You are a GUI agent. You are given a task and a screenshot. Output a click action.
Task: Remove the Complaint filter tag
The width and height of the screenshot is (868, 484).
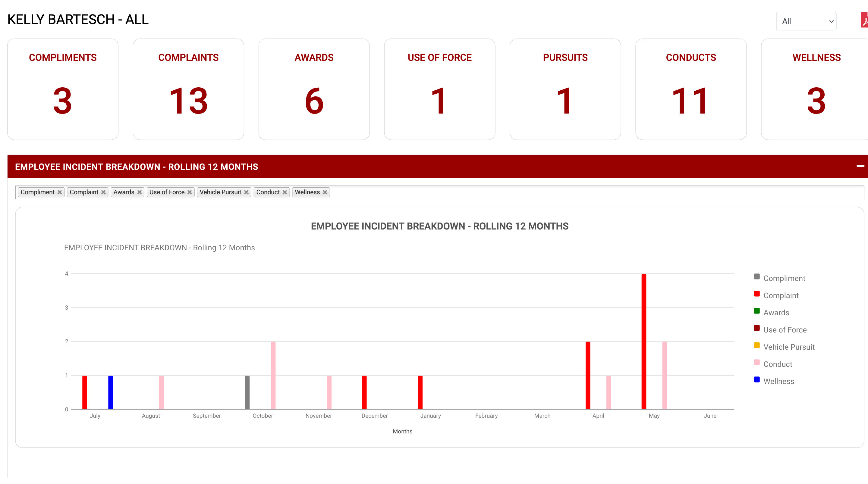point(103,192)
